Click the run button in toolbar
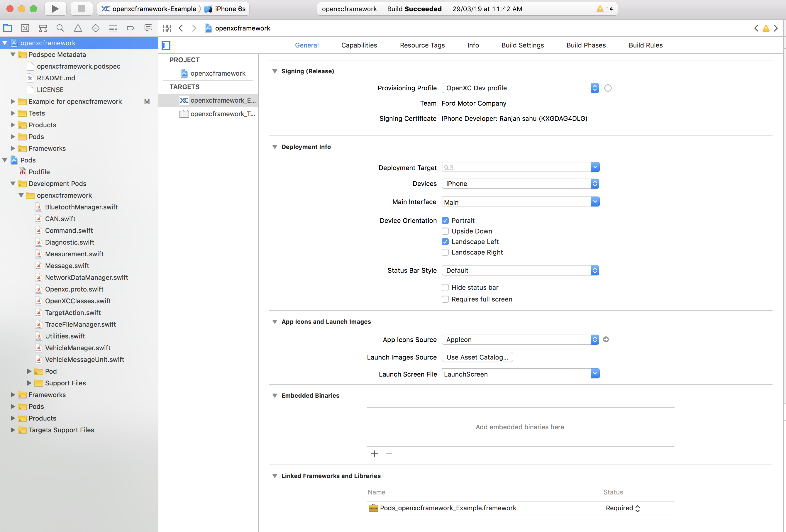 55,8
